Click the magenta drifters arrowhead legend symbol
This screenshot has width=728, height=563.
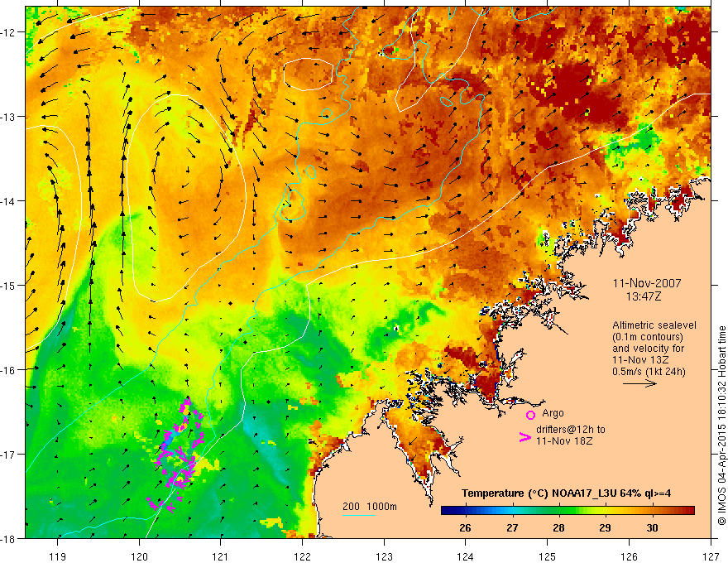pos(524,437)
